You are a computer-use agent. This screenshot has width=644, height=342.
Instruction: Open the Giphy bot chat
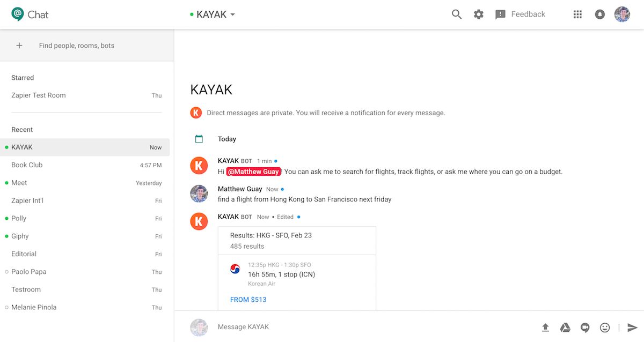pos(20,236)
